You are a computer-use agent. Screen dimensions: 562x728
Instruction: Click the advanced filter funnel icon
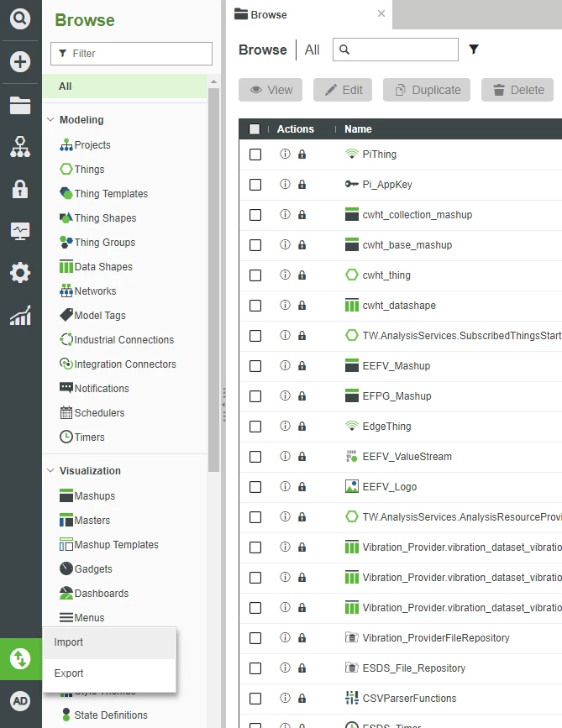click(473, 50)
